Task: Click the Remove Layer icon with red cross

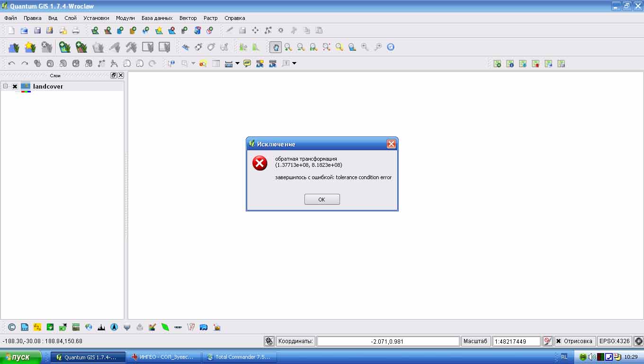Action: (172, 30)
